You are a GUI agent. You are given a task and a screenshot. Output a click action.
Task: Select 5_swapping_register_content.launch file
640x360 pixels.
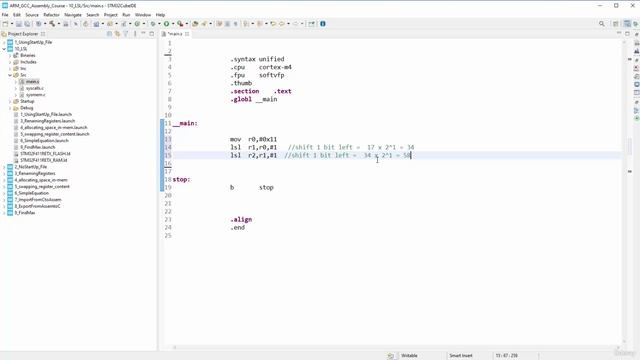[55, 134]
